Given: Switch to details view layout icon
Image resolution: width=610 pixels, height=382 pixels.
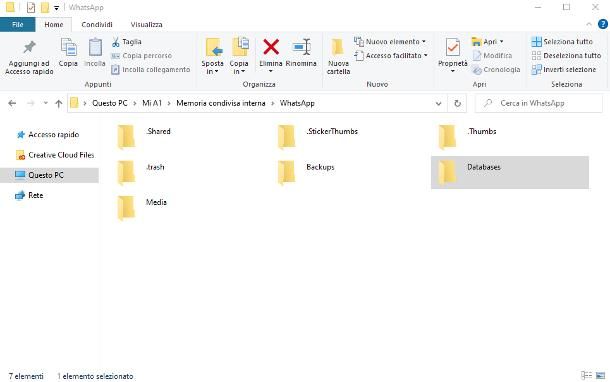Looking at the screenshot, I should coord(586,375).
